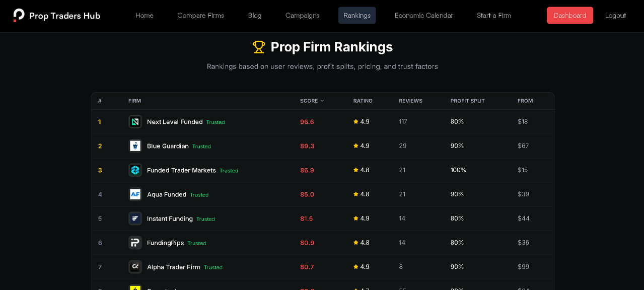Go to Compare Firms
Screen dimensions: 644x290
[201, 16]
